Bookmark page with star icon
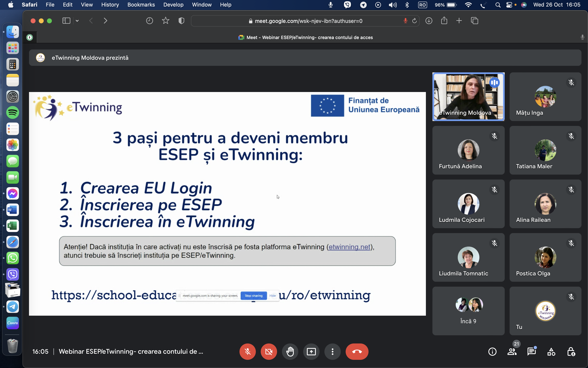Image resolution: width=588 pixels, height=368 pixels. pos(165,21)
